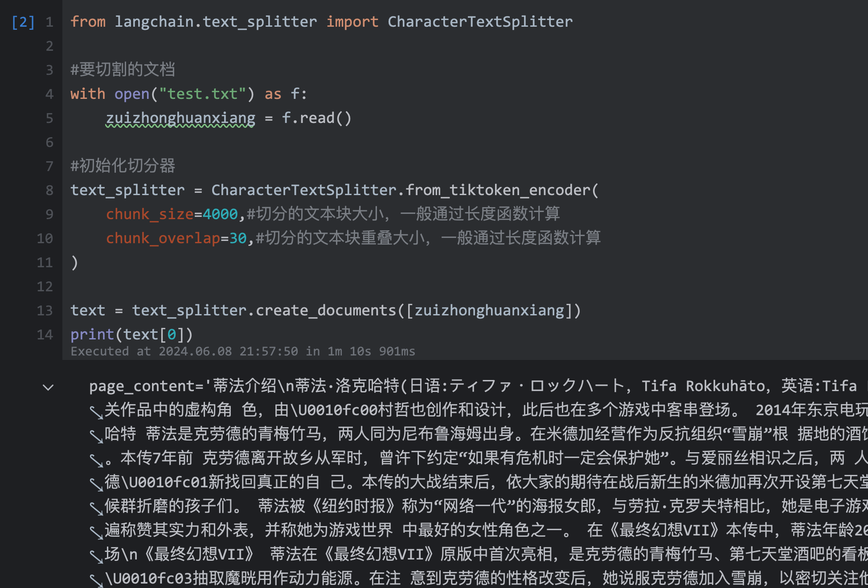Image resolution: width=868 pixels, height=588 pixels.
Task: Click the wrap arrow before 。本传7年前
Action: [96, 460]
